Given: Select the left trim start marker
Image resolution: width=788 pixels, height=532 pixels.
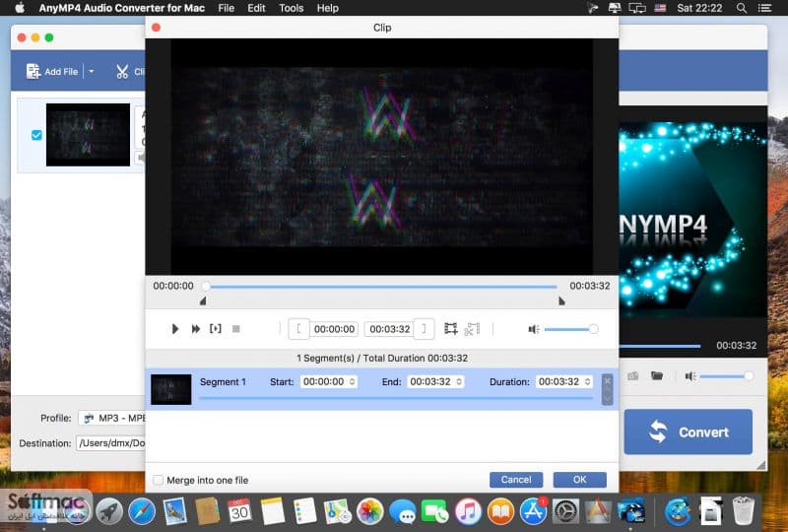Looking at the screenshot, I should click(x=203, y=300).
